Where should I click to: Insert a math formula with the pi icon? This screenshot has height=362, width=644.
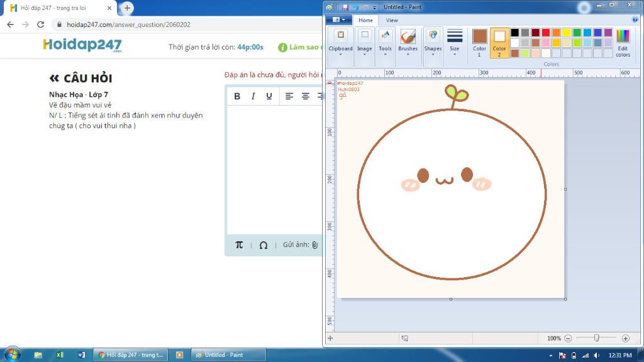pos(239,244)
